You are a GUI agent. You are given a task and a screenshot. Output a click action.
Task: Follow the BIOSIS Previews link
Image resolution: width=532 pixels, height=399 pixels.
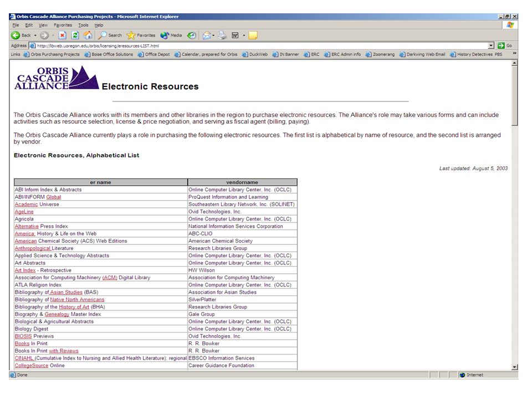tap(23, 336)
